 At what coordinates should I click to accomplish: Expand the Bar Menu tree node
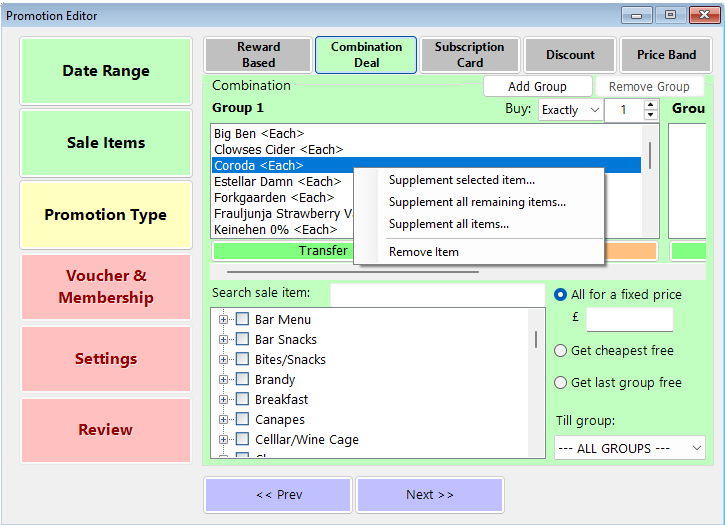pyautogui.click(x=223, y=319)
